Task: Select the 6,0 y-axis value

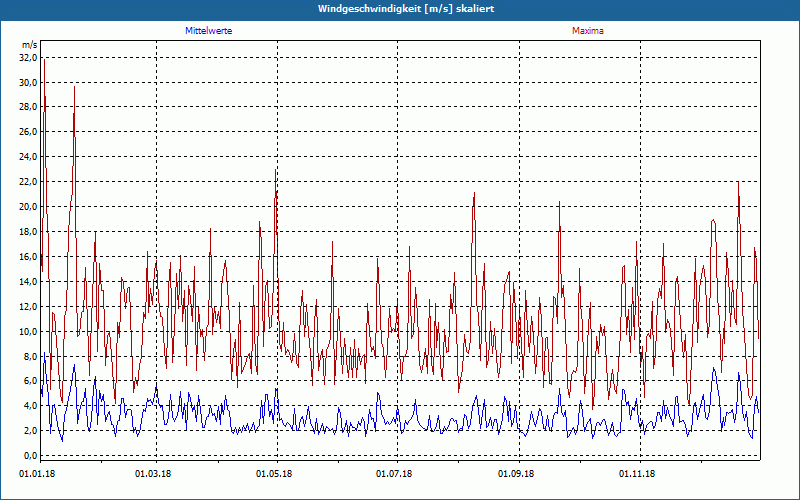Action: click(x=31, y=381)
